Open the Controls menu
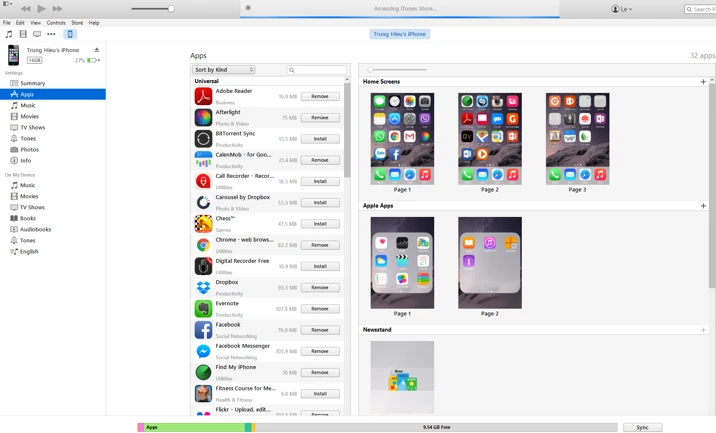Screen dimensions: 716x433 (56, 23)
